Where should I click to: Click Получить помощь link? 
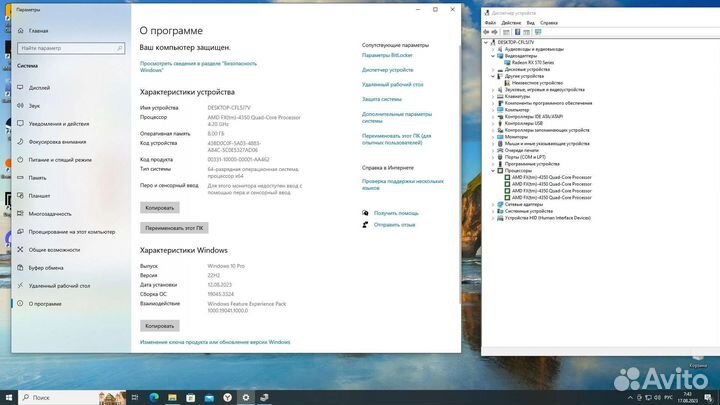[396, 213]
